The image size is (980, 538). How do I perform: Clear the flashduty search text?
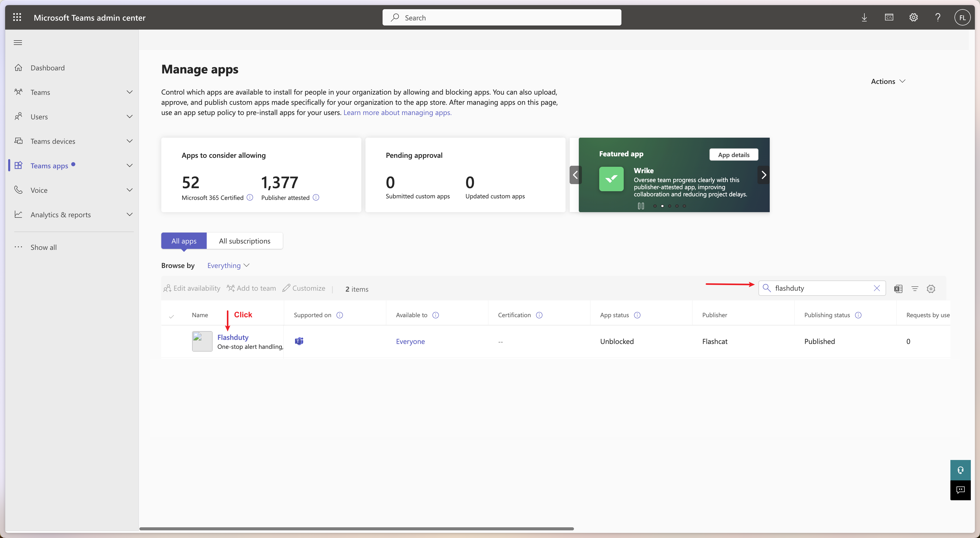(x=877, y=288)
